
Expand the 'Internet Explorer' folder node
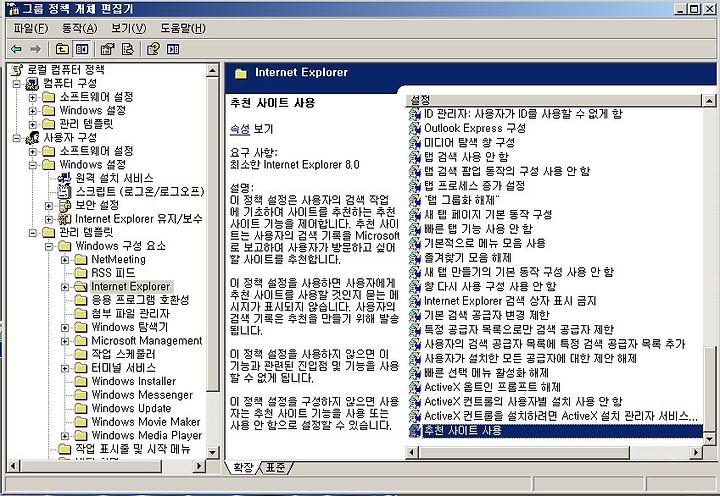65,287
